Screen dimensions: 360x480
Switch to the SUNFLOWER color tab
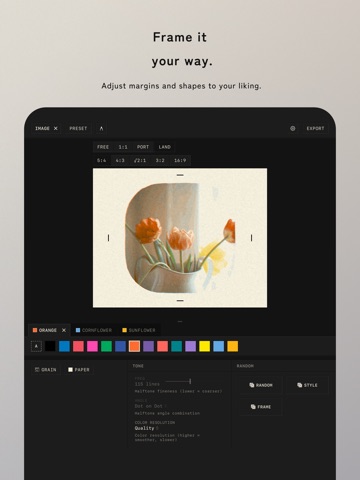139,330
